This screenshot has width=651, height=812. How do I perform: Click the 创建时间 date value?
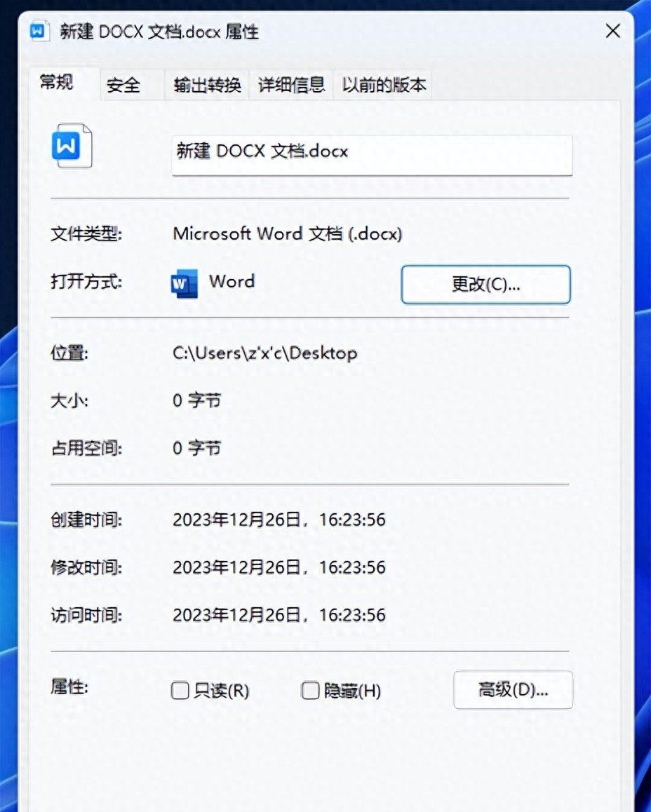[279, 520]
